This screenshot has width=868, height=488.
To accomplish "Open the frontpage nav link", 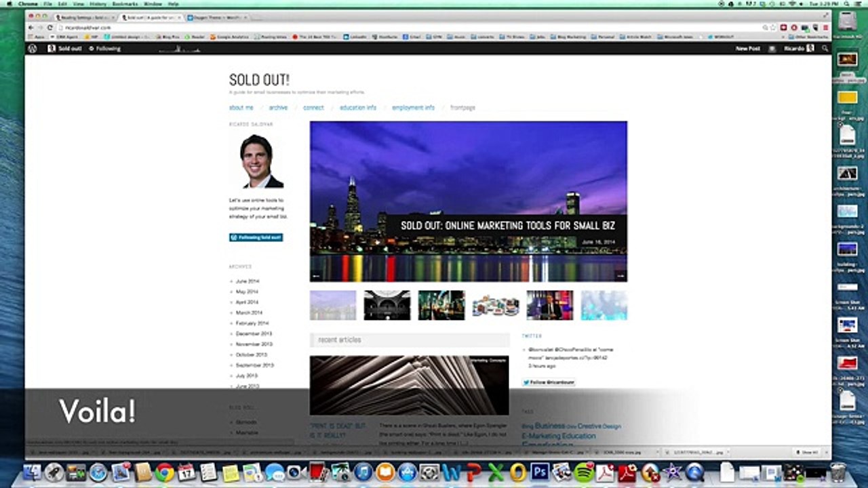I will tap(463, 108).
